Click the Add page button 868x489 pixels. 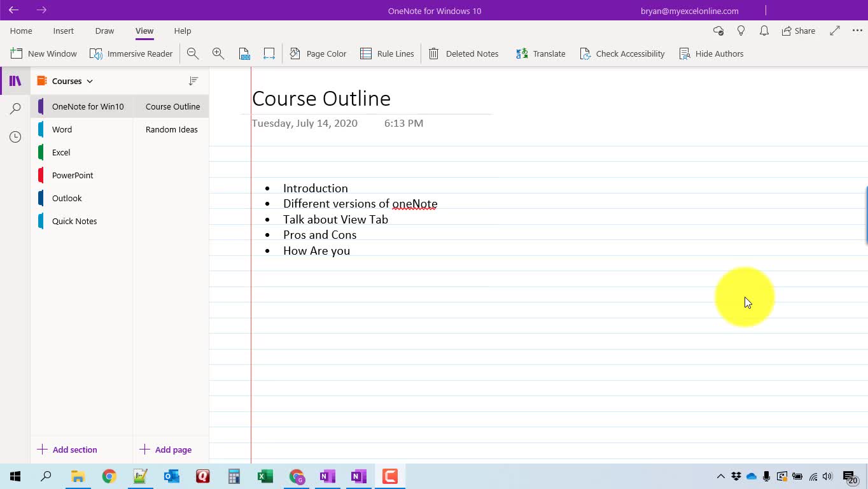tap(165, 450)
